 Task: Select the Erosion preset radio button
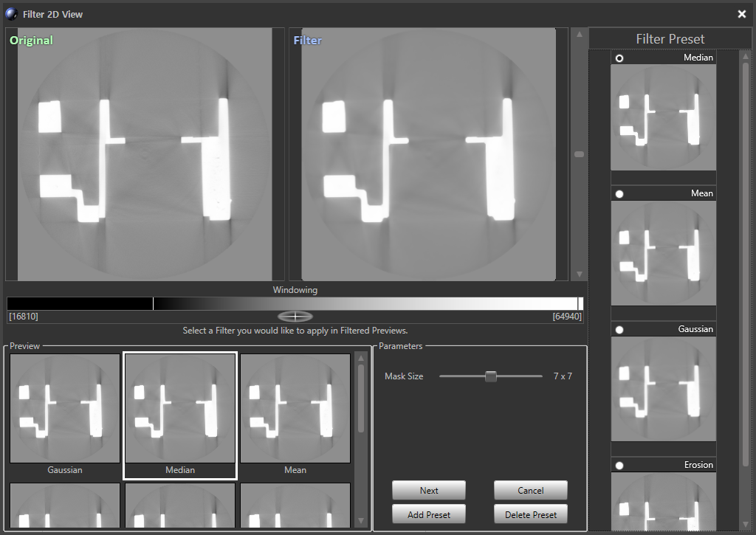[619, 466]
